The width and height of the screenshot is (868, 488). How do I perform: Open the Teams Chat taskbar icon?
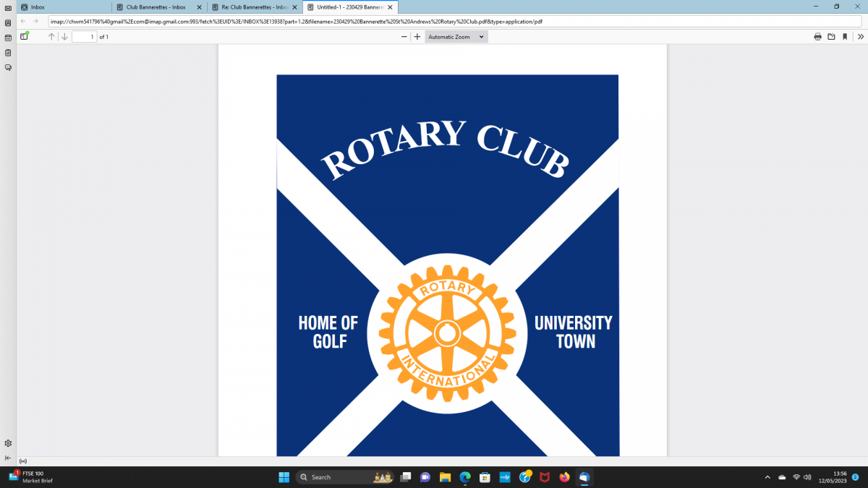[425, 477]
